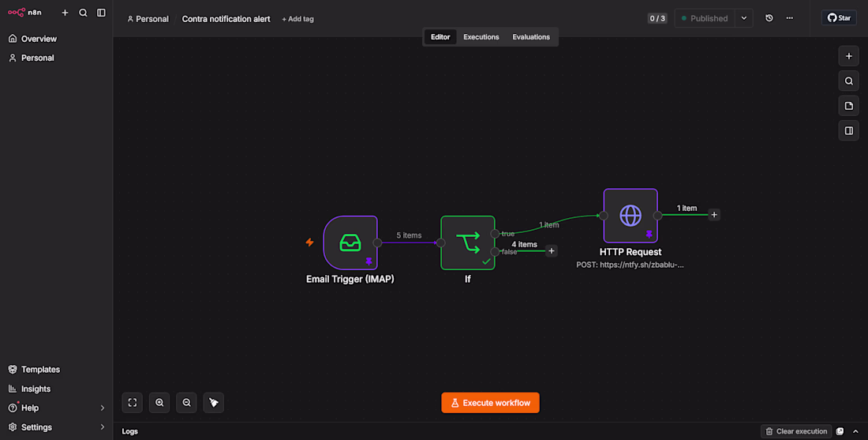Click the pin icon on HTTP Request node
This screenshot has width=868, height=440.
coord(649,235)
